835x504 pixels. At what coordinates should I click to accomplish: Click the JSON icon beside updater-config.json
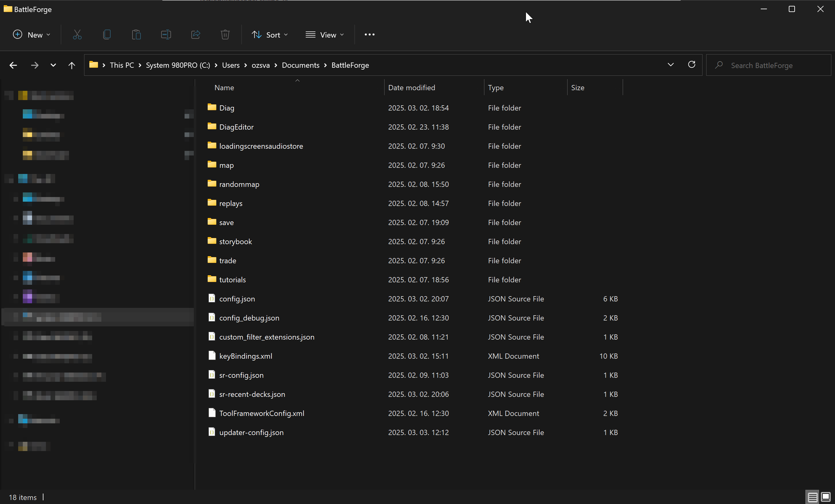212,432
